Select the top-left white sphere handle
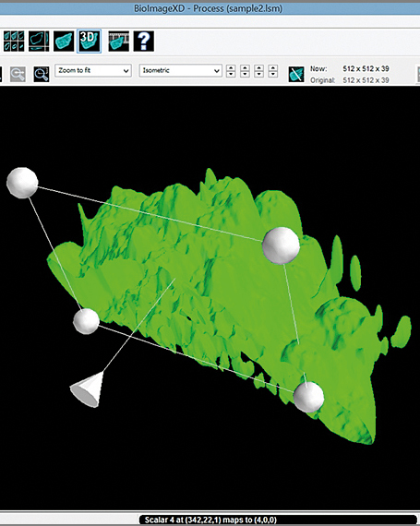The height and width of the screenshot is (526, 420). (22, 183)
